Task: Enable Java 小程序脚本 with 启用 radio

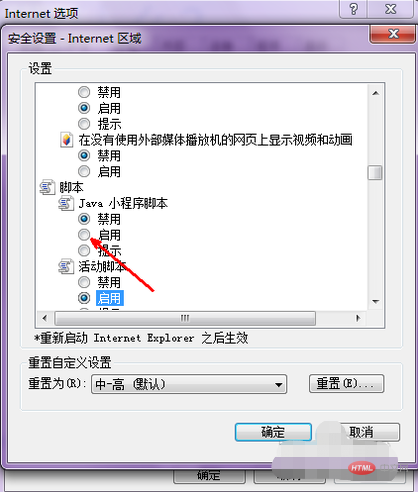Action: tap(84, 235)
